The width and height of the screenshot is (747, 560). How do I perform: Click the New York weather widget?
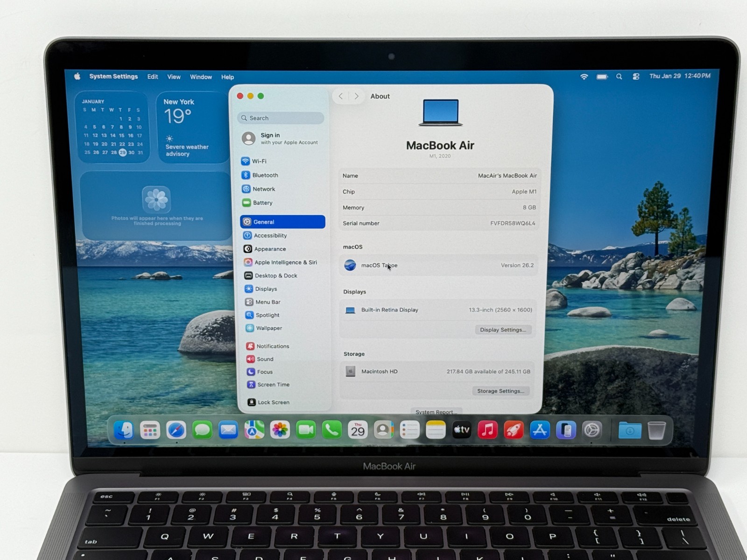(192, 127)
